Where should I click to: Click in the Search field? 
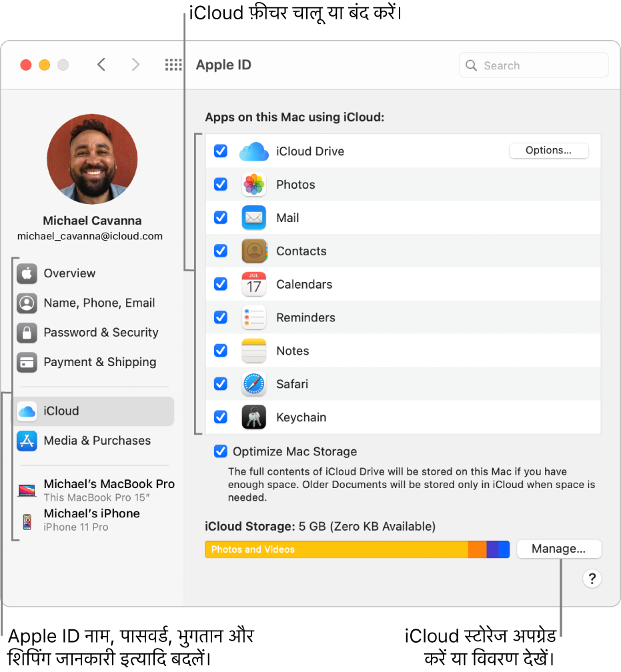(534, 65)
